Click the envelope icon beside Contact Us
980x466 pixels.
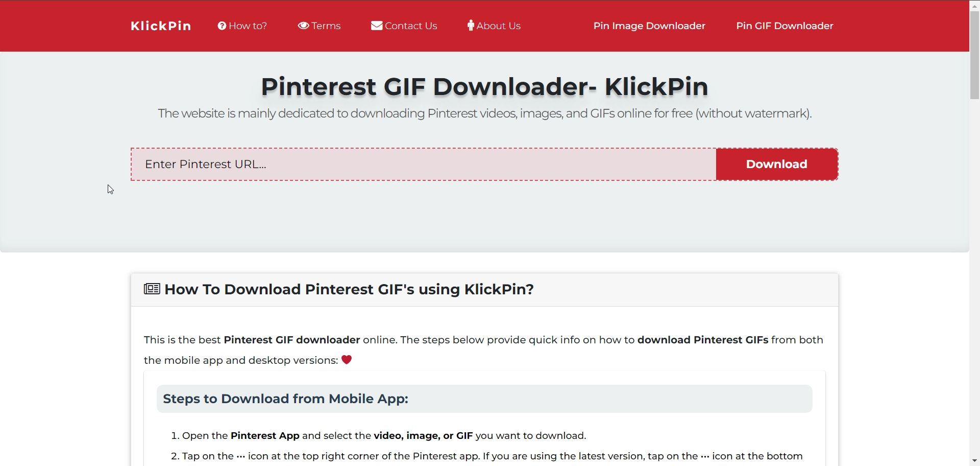(x=376, y=26)
